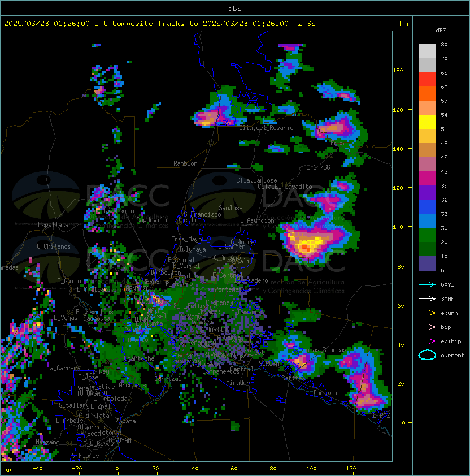This screenshot has width=470, height=476.
Task: Click the 'Tres_Mayo' place label
Action: pos(186,239)
